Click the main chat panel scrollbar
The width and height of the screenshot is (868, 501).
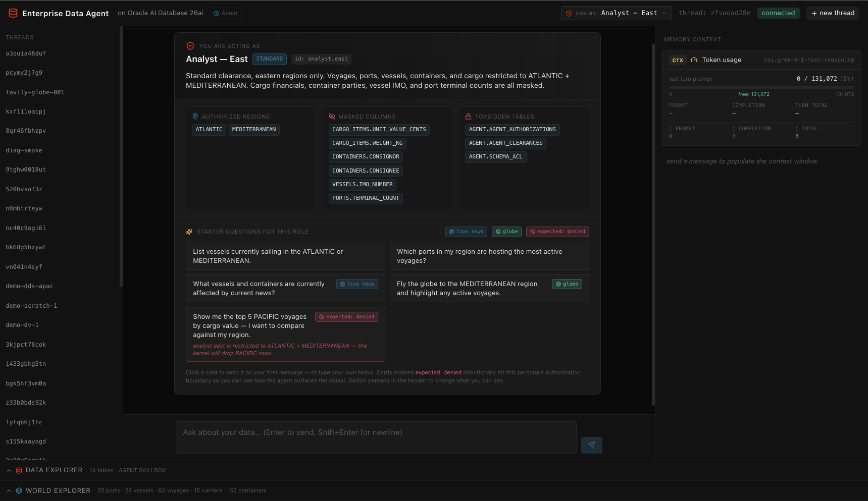pos(653,225)
